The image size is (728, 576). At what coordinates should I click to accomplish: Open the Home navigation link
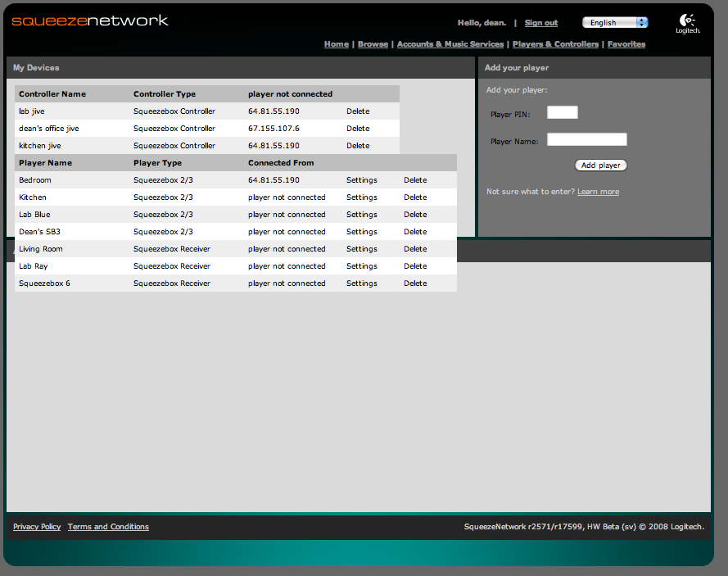coord(336,44)
